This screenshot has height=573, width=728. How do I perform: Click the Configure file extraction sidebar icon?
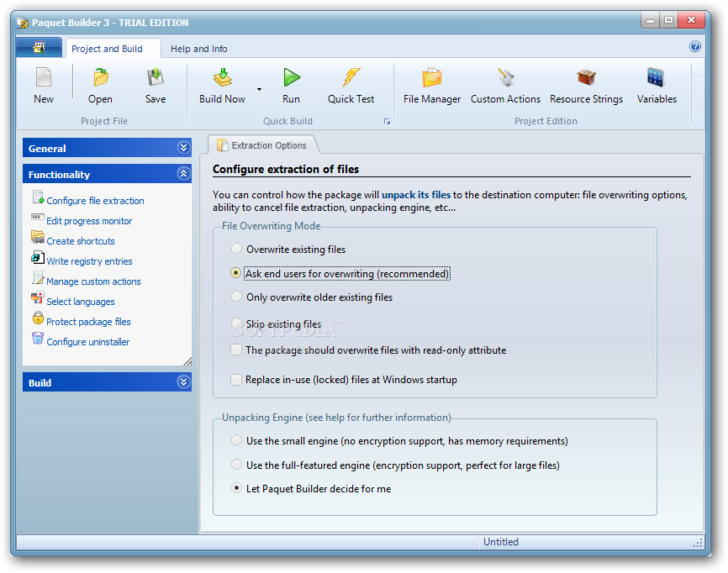point(38,197)
